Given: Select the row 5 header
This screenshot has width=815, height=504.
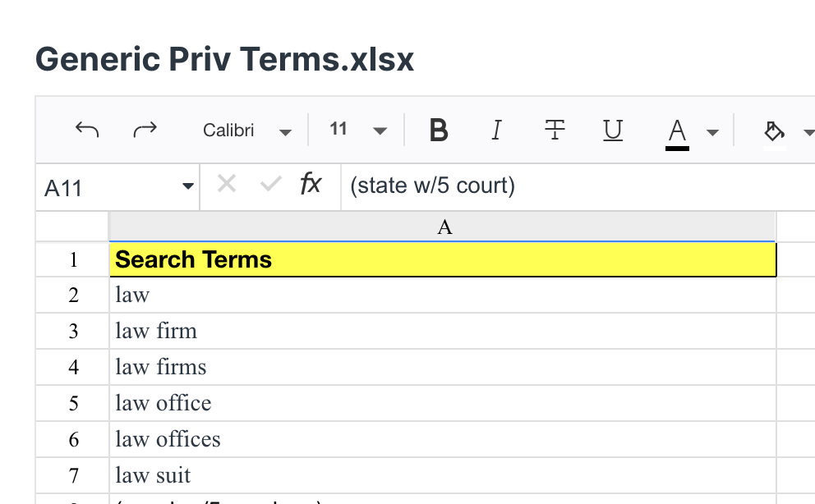Looking at the screenshot, I should click(x=73, y=403).
